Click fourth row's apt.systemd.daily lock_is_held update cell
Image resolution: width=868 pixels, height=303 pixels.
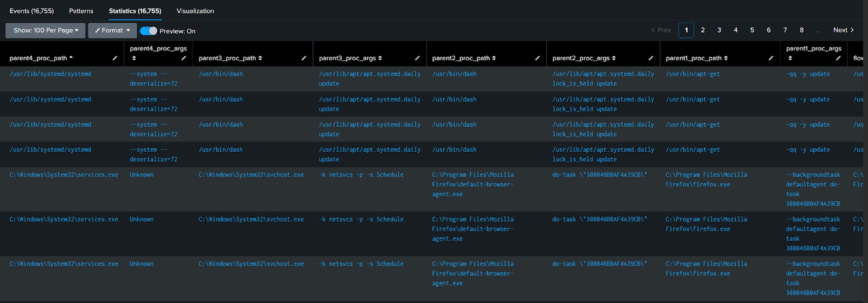click(x=603, y=154)
